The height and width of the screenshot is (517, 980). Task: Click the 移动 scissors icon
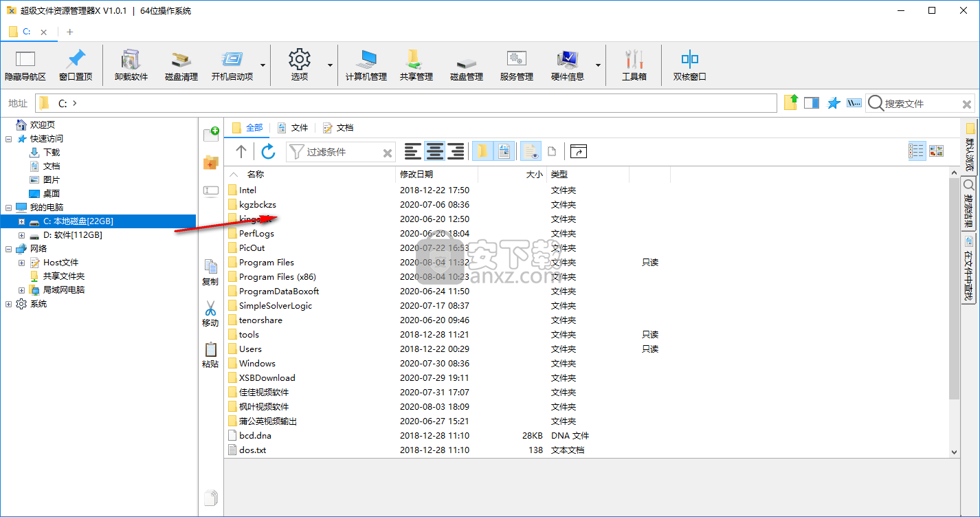210,313
